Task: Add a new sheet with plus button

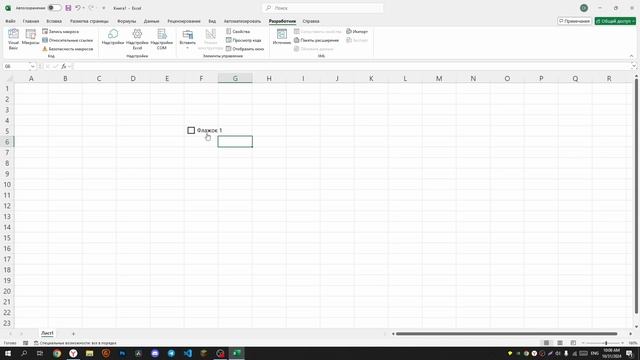Action: pos(73,333)
